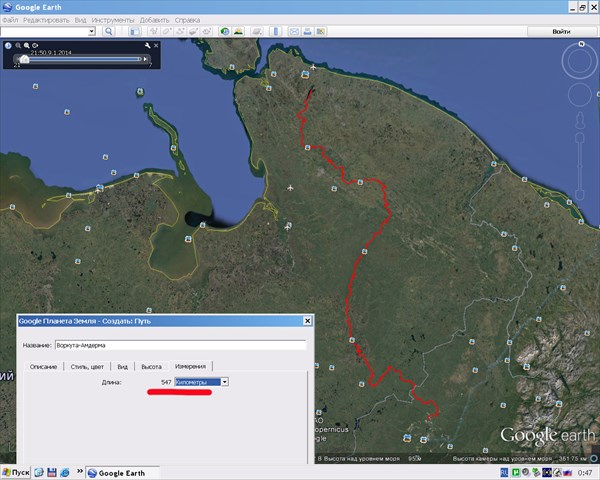This screenshot has width=600, height=480.
Task: Click the Internet Explorer quick launch icon
Action: point(65,473)
